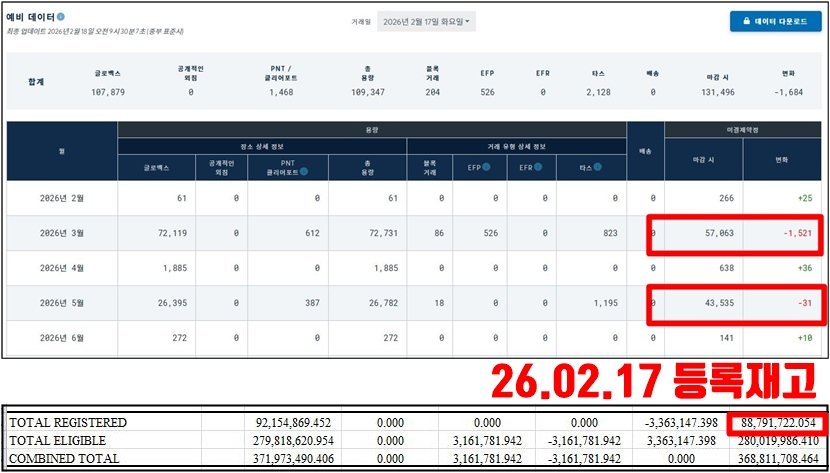Screen dimensions: 830x473
Task: Open the 거래일 date dropdown showing 2026년 2월 17일 화요일
Action: click(426, 22)
